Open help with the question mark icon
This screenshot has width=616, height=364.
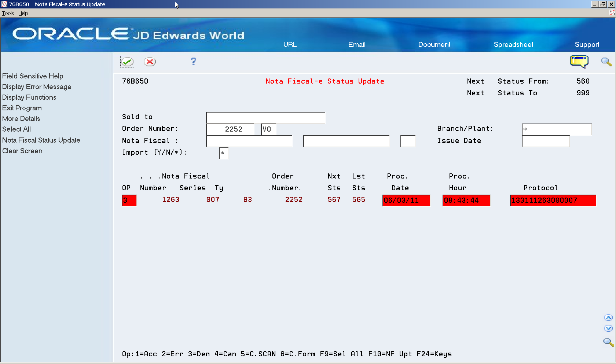[194, 61]
